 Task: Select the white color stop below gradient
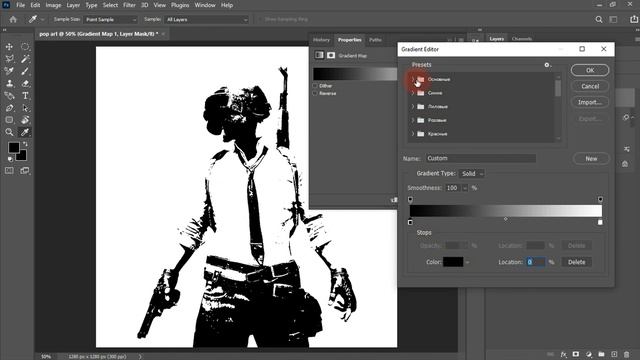(x=600, y=222)
